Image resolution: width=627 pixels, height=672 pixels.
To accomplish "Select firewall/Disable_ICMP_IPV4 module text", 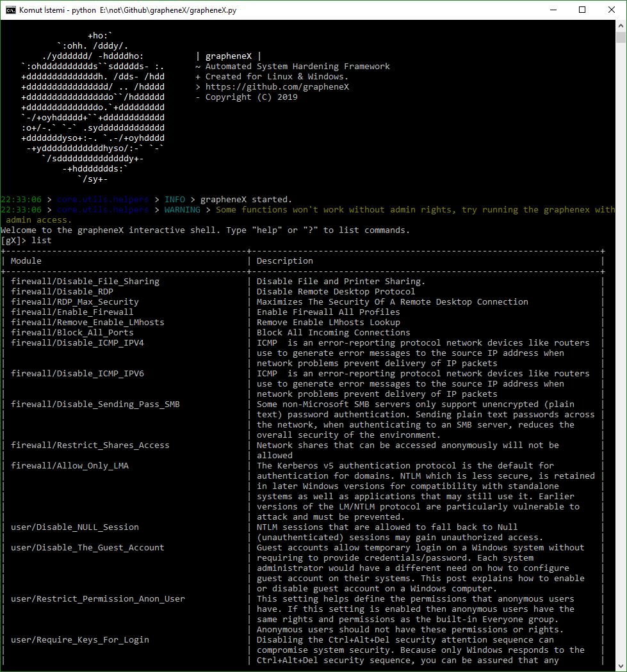I will pos(77,343).
